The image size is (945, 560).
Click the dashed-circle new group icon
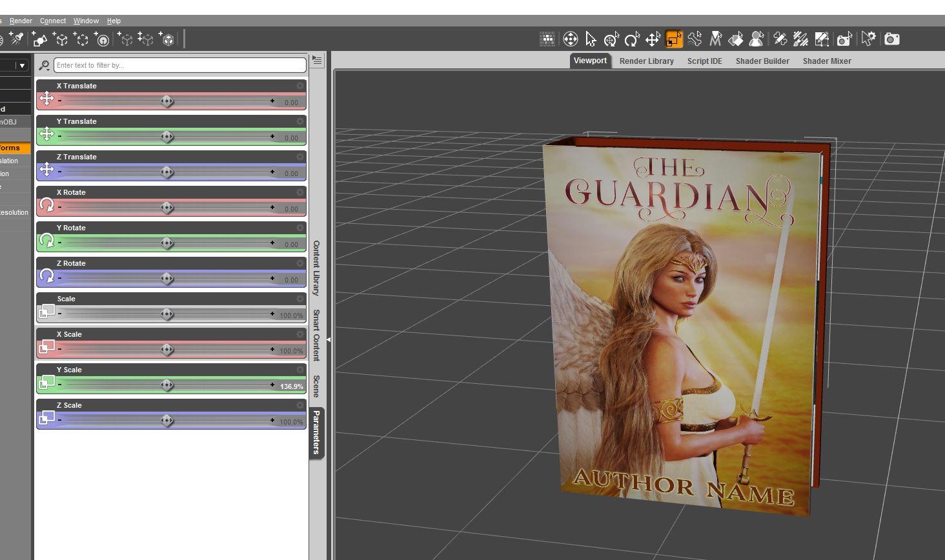click(x=81, y=40)
